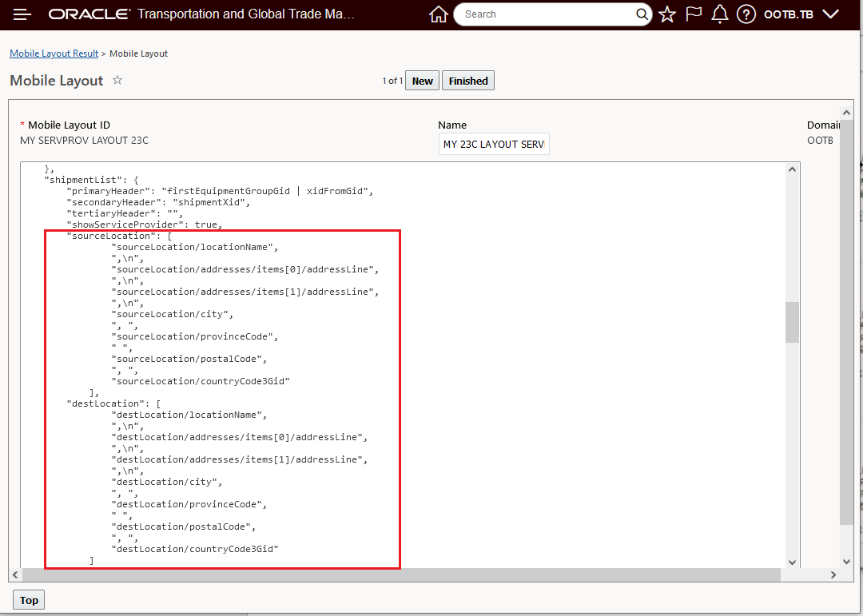Click the outer panel vertical scrollbar thumb

(846, 322)
